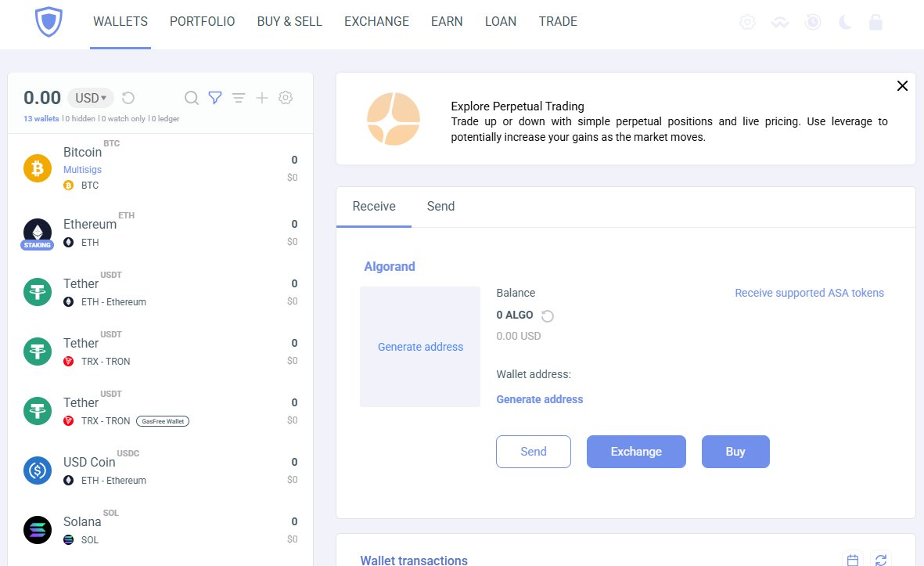
Task: Click the Exchange button
Action: coord(636,452)
